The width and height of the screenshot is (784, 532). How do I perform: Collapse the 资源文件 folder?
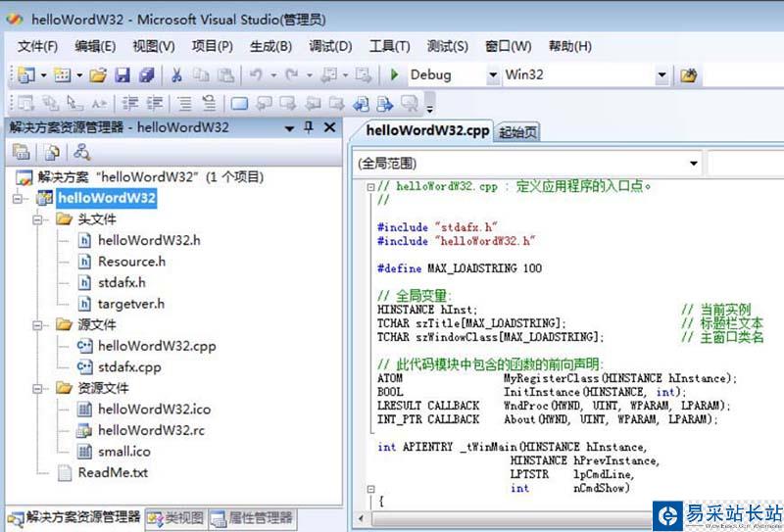pos(37,389)
